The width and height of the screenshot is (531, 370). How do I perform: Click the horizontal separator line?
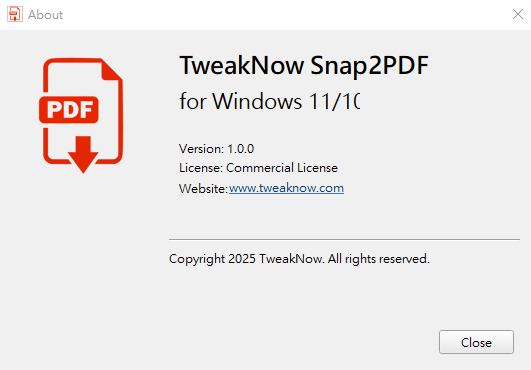pyautogui.click(x=344, y=239)
